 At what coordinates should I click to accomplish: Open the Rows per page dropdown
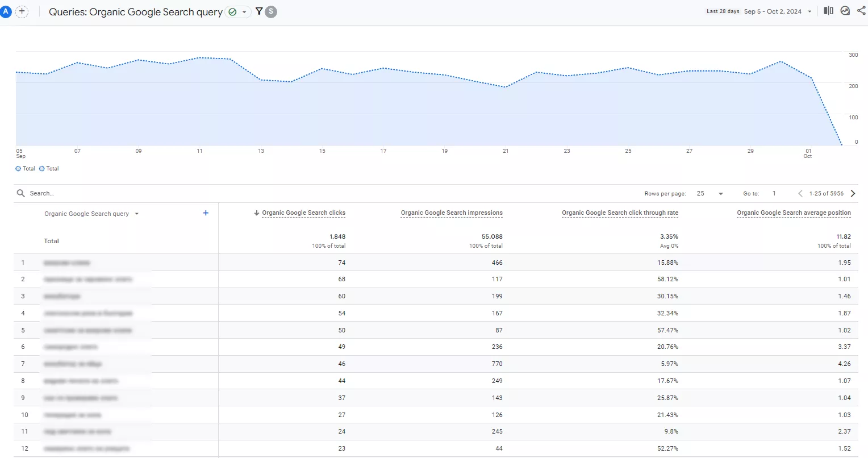click(x=710, y=194)
